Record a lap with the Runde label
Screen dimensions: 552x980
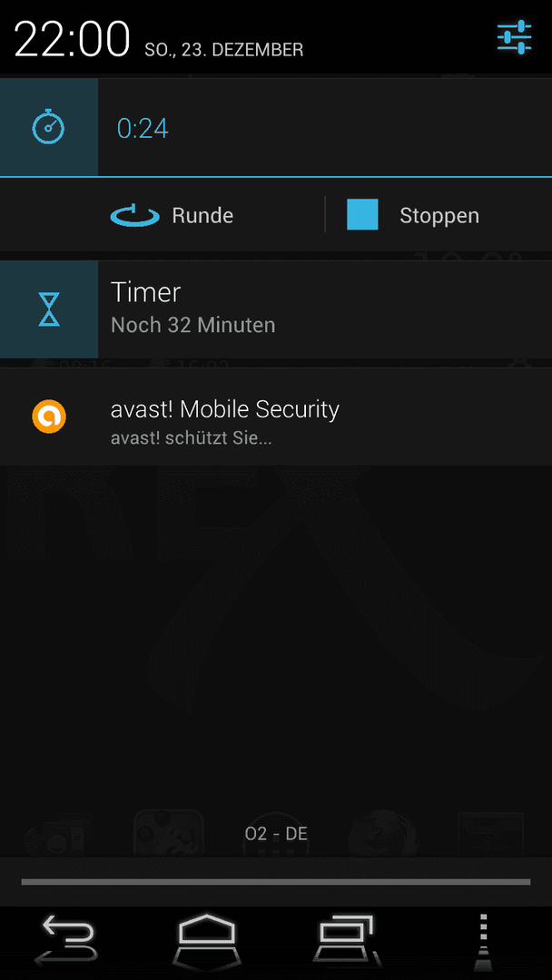[202, 216]
